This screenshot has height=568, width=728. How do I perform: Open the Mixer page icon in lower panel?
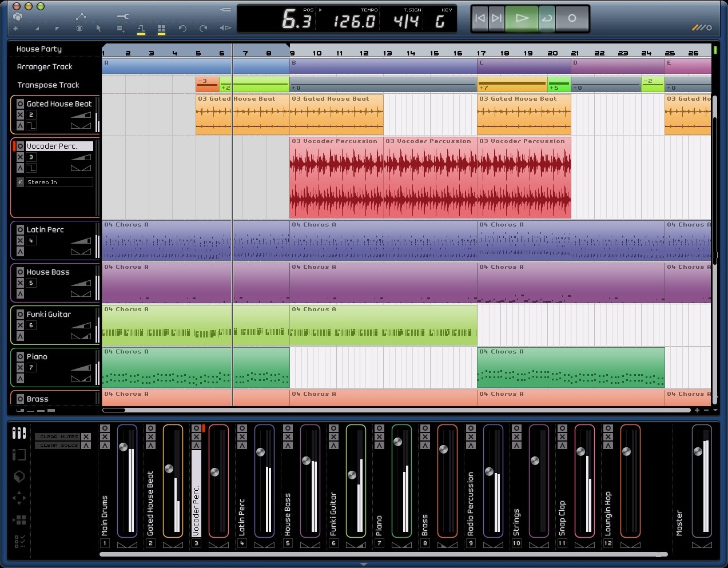pyautogui.click(x=19, y=433)
